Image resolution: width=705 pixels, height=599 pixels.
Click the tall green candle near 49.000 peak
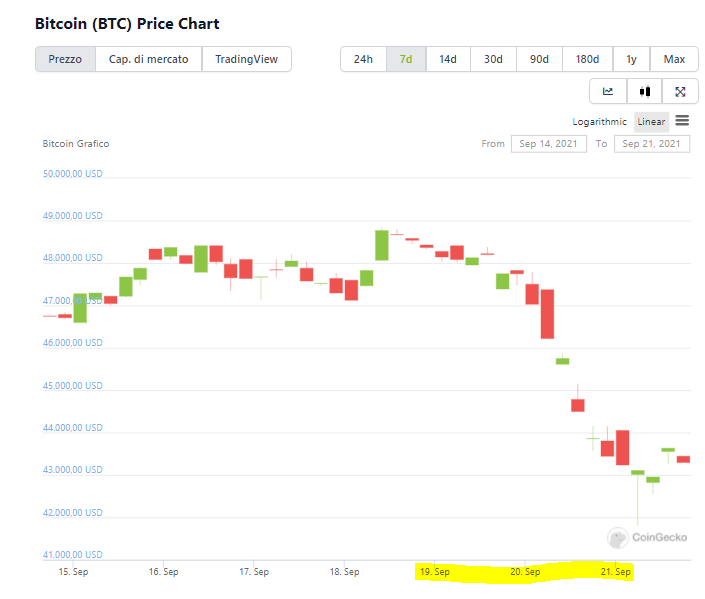[382, 245]
